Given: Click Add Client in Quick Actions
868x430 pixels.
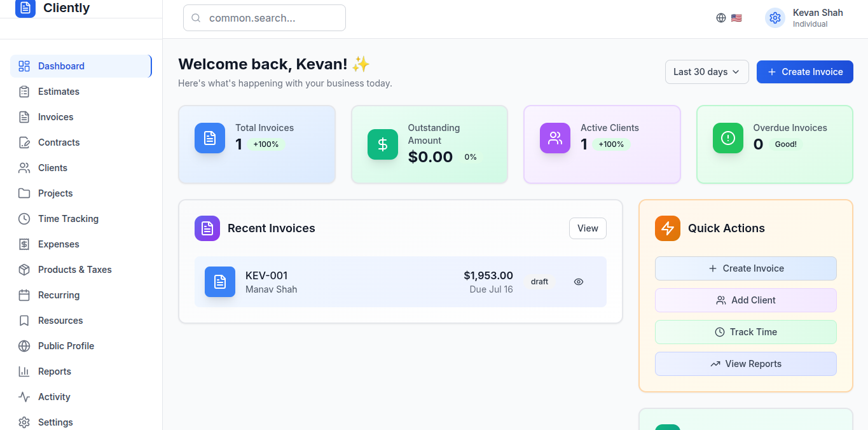Looking at the screenshot, I should 745,300.
